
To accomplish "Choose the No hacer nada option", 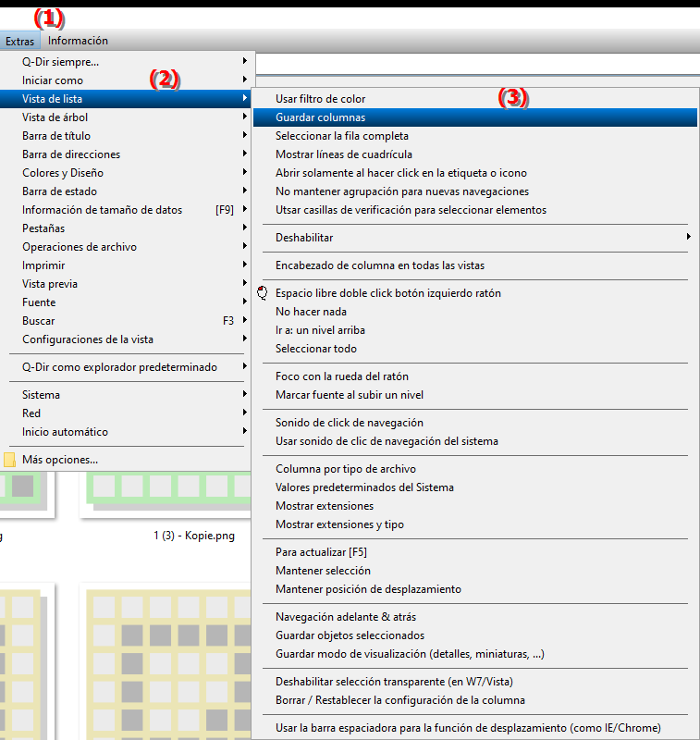I will coord(475,312).
